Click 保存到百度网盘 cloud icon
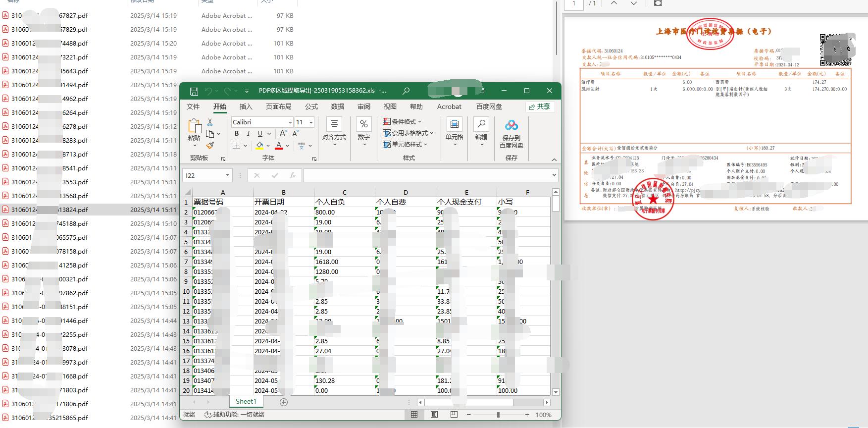 coord(511,133)
